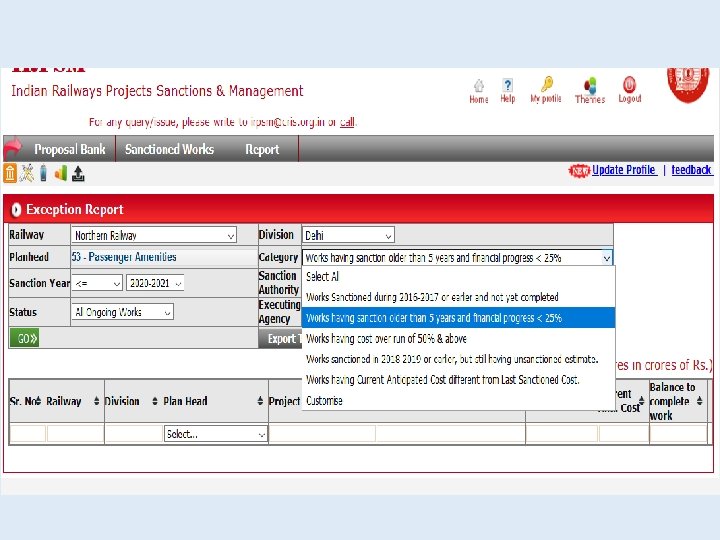
Task: Click Planhead 53 - Passenger Amenities link
Action: (x=124, y=257)
